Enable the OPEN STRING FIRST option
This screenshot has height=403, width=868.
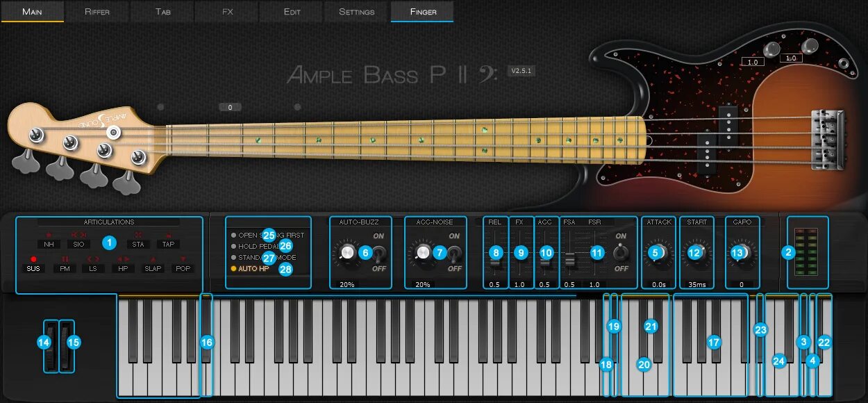(x=268, y=236)
